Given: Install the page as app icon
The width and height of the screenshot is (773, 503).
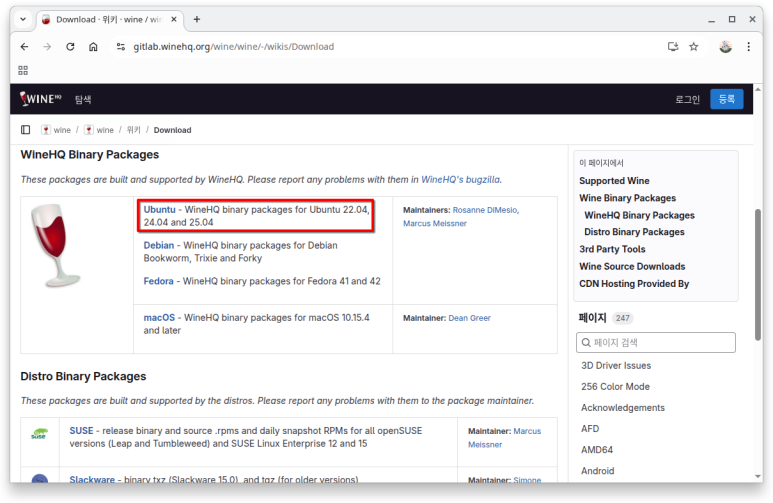Looking at the screenshot, I should (673, 46).
